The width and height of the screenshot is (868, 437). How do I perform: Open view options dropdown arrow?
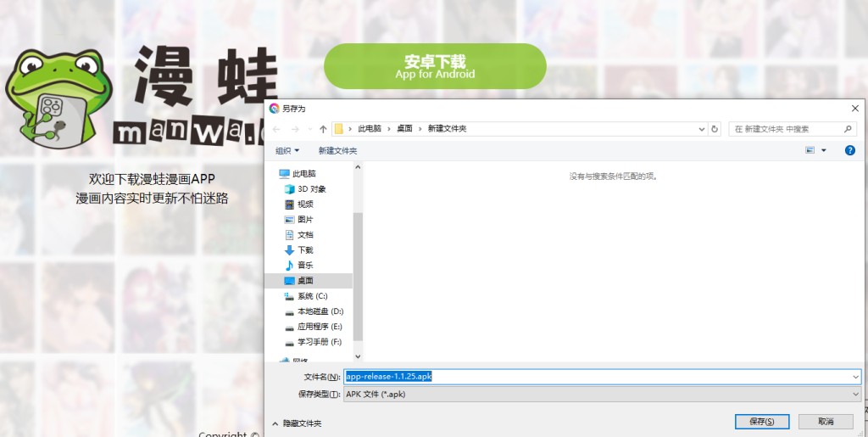click(823, 151)
